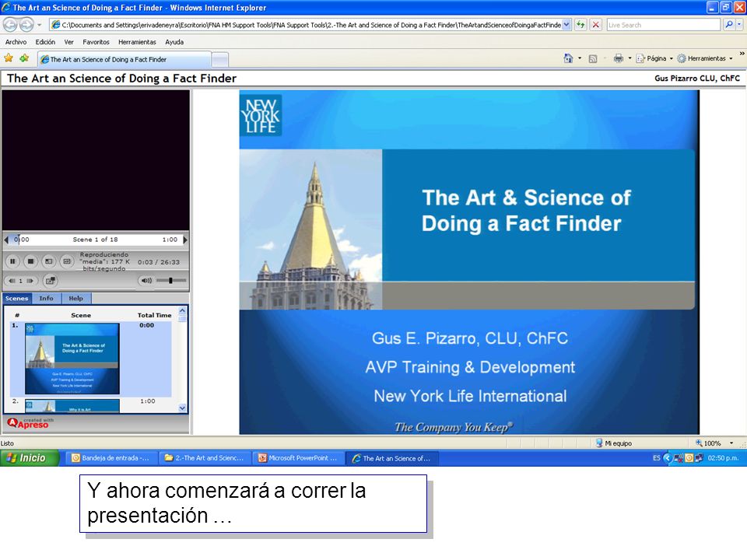The image size is (747, 560).
Task: Adjust the volume slider
Action: pyautogui.click(x=171, y=281)
